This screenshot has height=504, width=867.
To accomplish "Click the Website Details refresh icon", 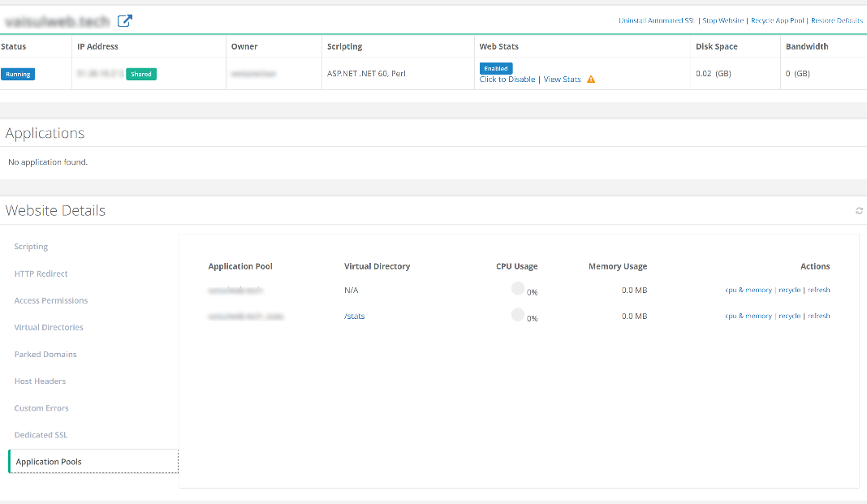I will (x=859, y=211).
